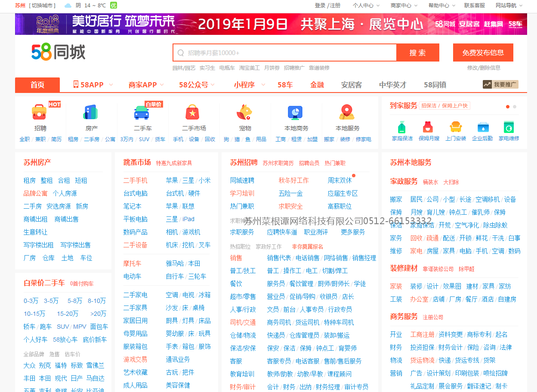
Task: Open the 司机/交通 job category
Action: coord(243,322)
